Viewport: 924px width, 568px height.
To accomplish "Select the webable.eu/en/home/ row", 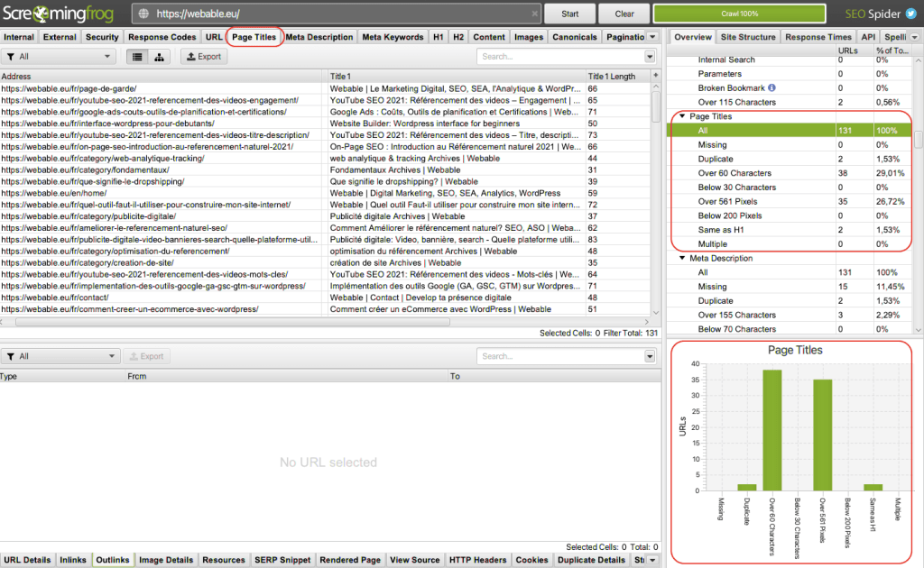I will tap(325, 193).
